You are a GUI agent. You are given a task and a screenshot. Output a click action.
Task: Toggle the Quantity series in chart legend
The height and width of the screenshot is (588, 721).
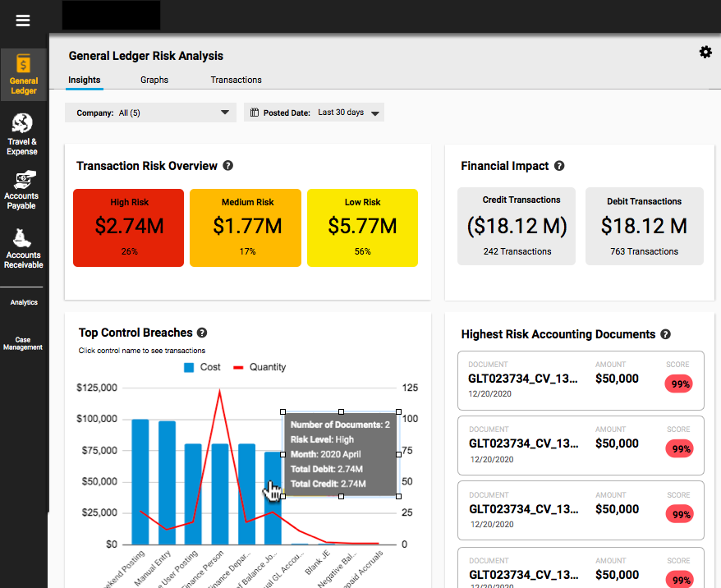pyautogui.click(x=259, y=367)
